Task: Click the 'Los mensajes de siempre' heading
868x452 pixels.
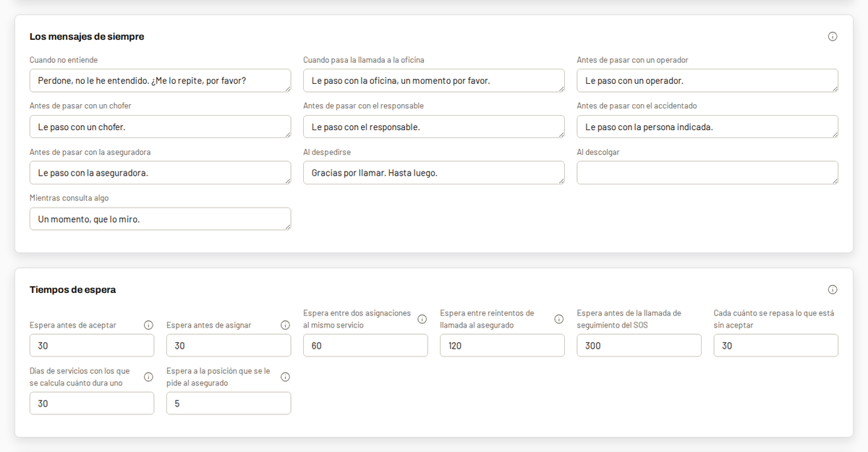Action: pos(87,36)
